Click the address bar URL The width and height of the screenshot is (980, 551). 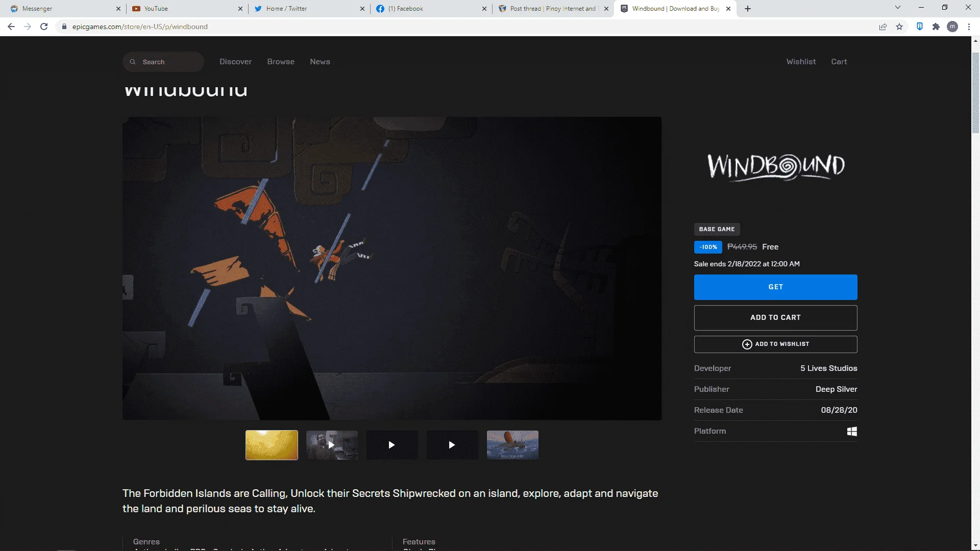pyautogui.click(x=140, y=27)
